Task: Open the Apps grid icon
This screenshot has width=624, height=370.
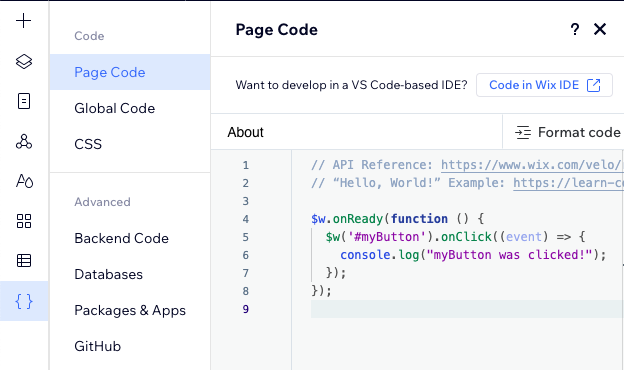Action: (x=23, y=221)
